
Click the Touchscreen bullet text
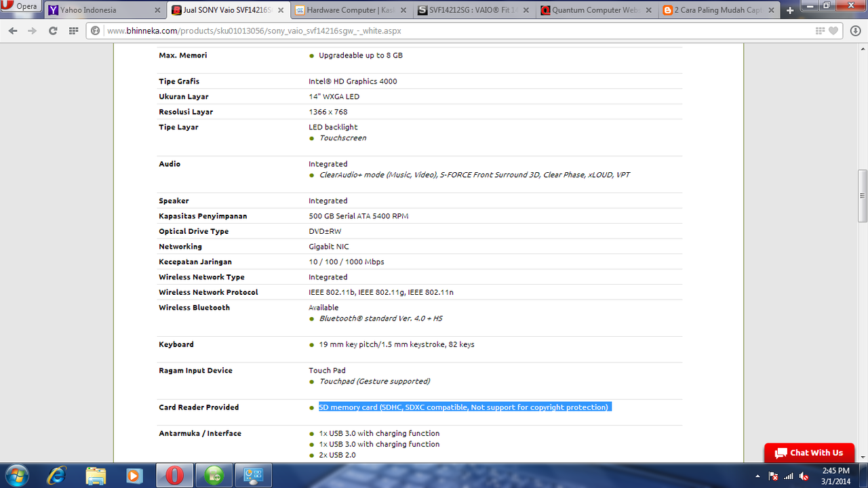click(342, 138)
